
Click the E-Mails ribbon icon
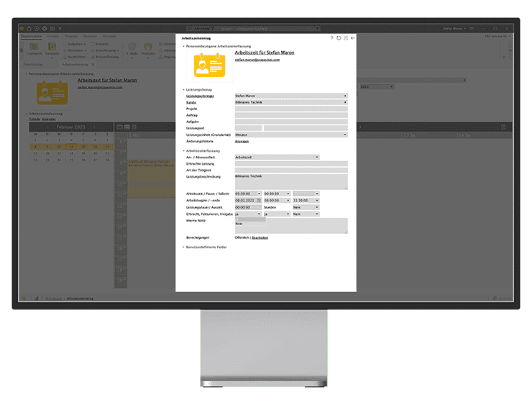coord(132,49)
